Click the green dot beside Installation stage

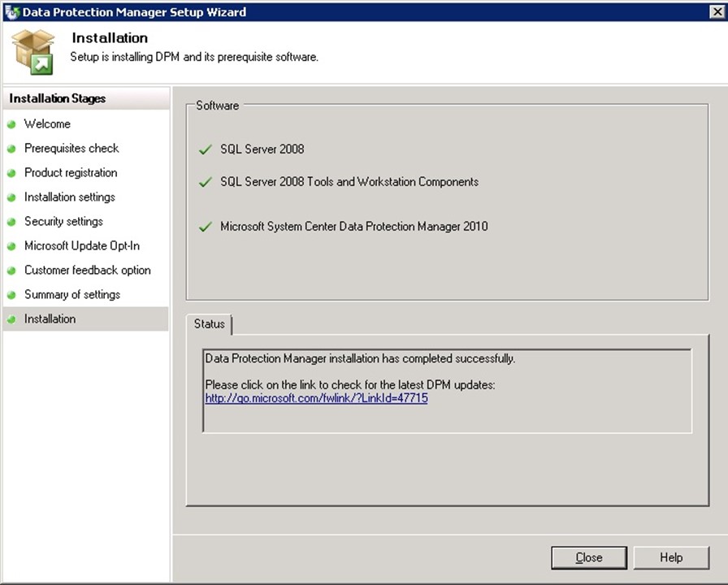tap(11, 319)
